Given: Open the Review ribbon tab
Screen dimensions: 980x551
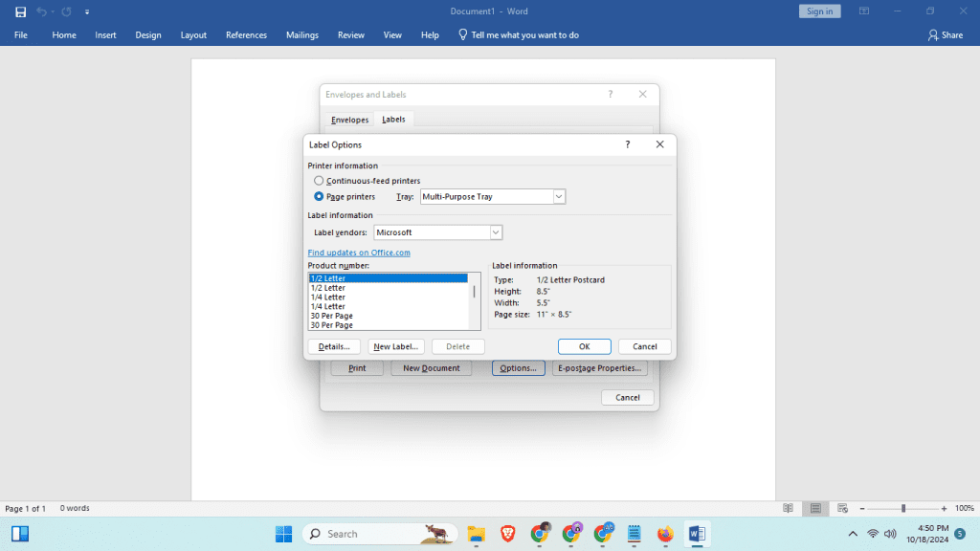Looking at the screenshot, I should (350, 35).
